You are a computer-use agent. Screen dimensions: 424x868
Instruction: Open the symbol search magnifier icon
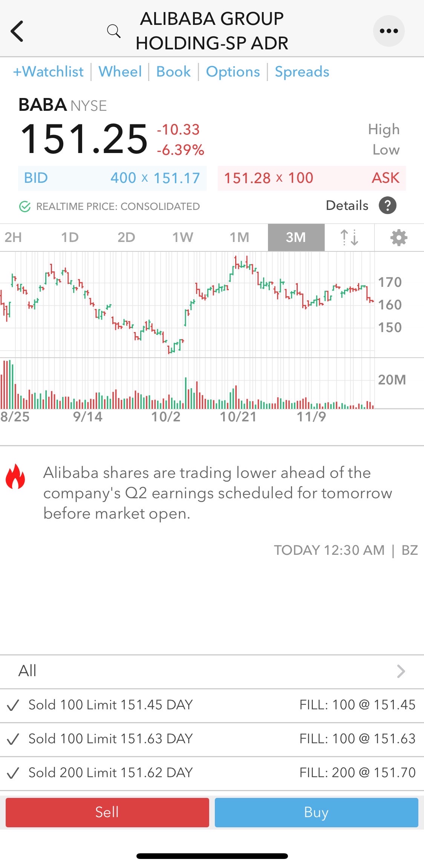pos(113,31)
